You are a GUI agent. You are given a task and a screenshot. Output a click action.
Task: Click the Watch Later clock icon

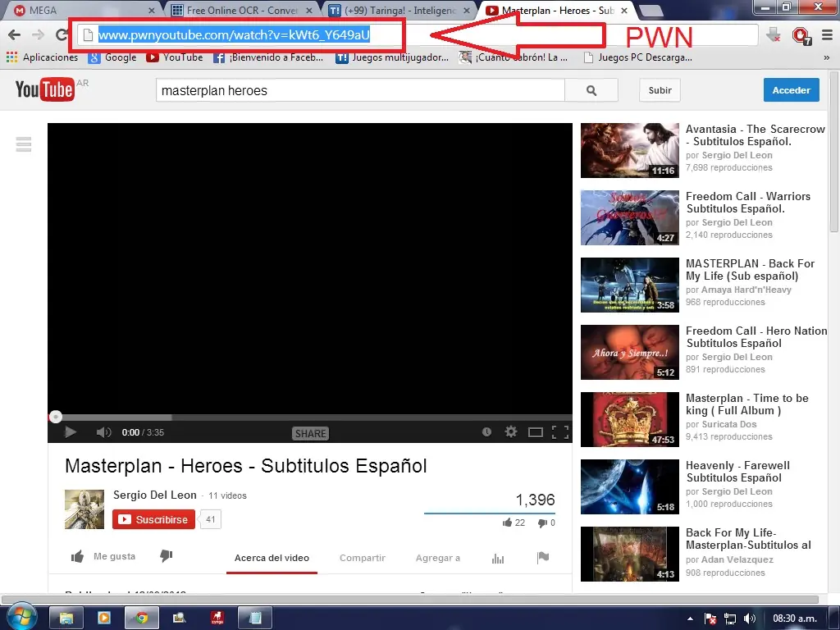pos(486,431)
